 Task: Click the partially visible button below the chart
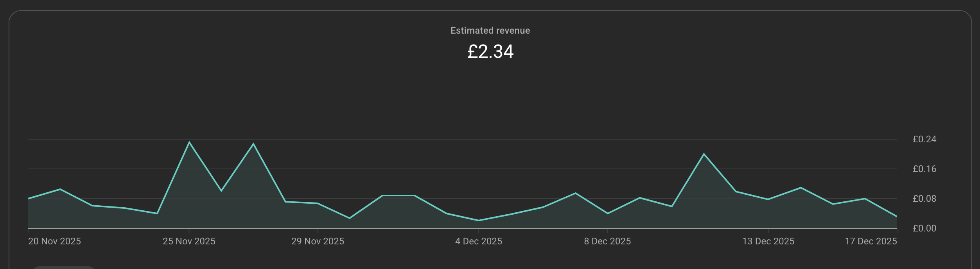(63, 267)
